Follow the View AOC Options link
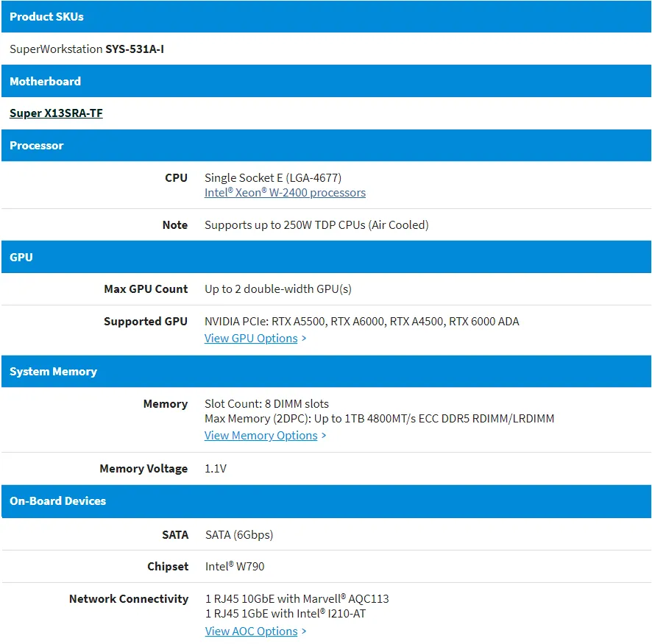This screenshot has width=652, height=644. [252, 631]
